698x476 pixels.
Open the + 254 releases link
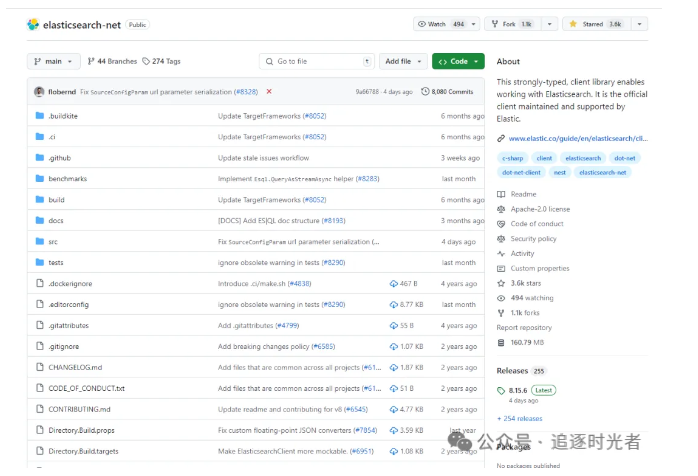click(x=519, y=419)
